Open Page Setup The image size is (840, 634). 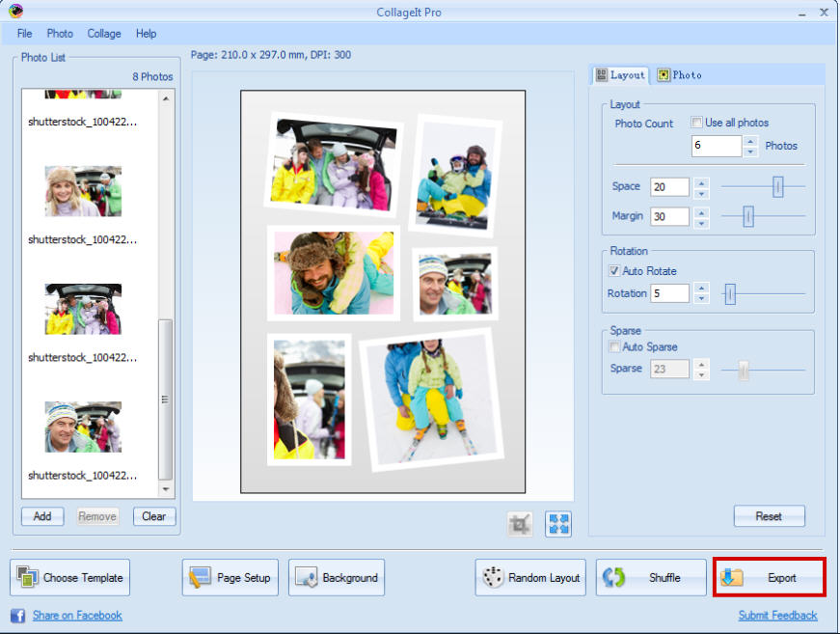pos(230,578)
